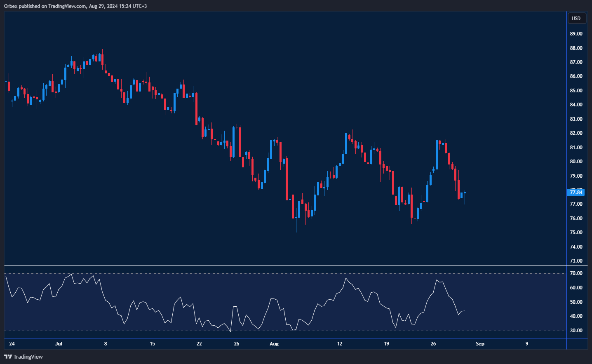The height and width of the screenshot is (364, 592).
Task: Click the tallest green candle near August 12
Action: coord(347,153)
